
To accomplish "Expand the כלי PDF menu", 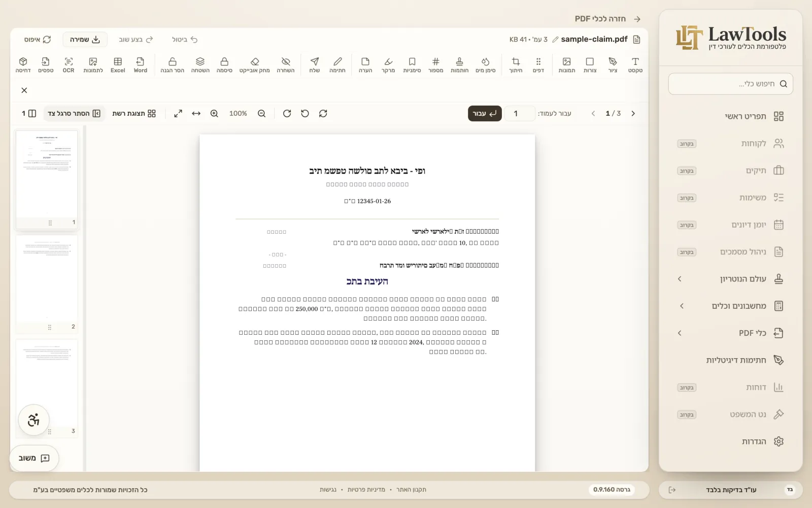I will tap(730, 333).
